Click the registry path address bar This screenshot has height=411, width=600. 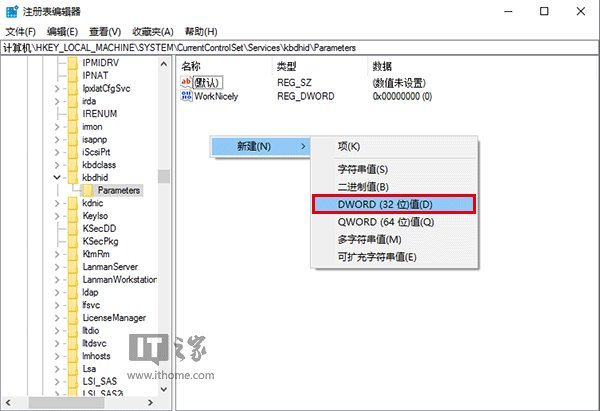click(300, 47)
